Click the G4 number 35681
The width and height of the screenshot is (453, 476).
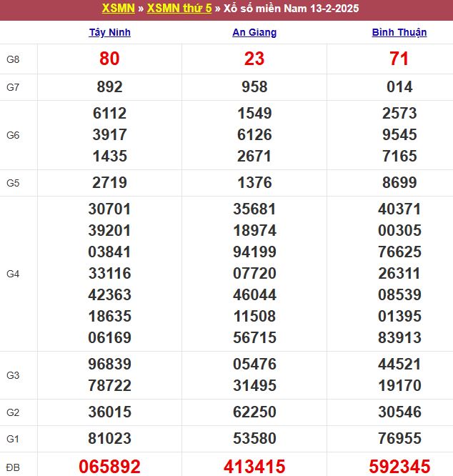point(254,209)
